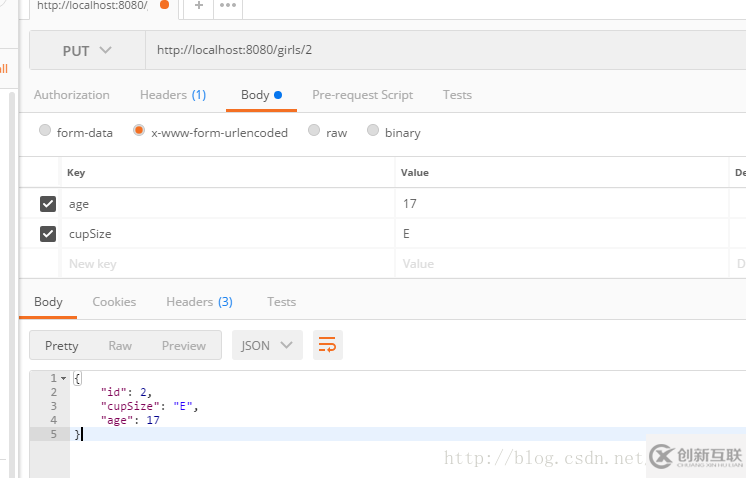Click the age key cell

[x=228, y=204]
